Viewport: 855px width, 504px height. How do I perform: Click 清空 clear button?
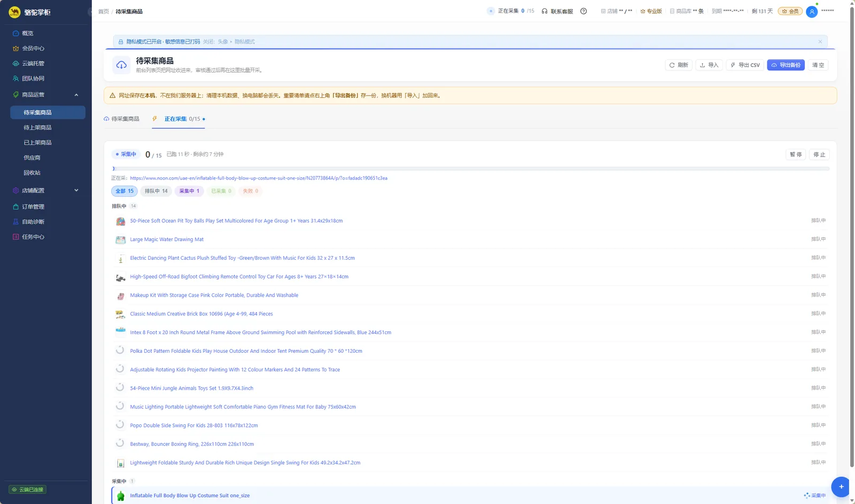coord(818,65)
